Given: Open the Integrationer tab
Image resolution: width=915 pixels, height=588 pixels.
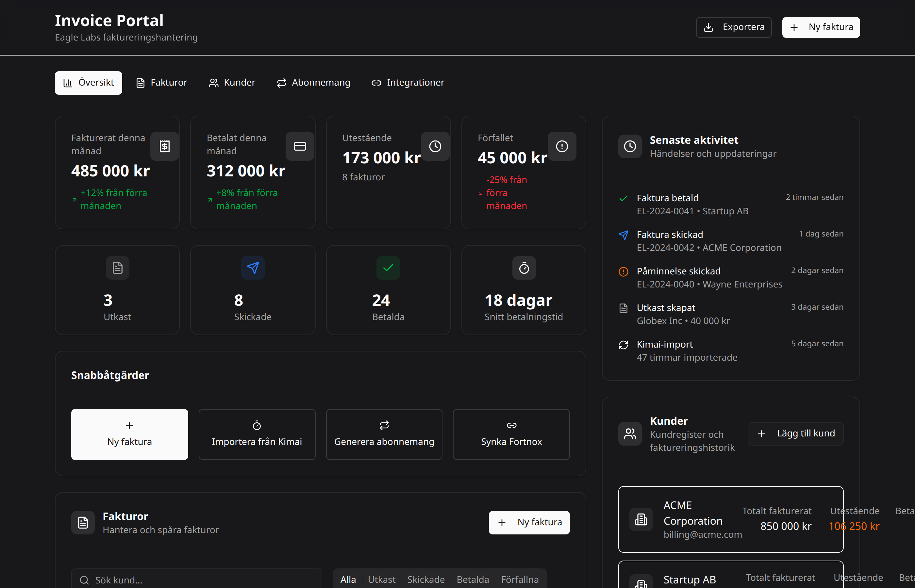Looking at the screenshot, I should [408, 82].
